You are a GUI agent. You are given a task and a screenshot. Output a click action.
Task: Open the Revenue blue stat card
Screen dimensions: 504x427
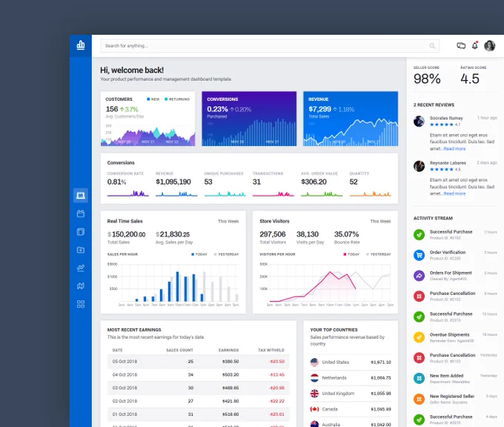pos(351,119)
